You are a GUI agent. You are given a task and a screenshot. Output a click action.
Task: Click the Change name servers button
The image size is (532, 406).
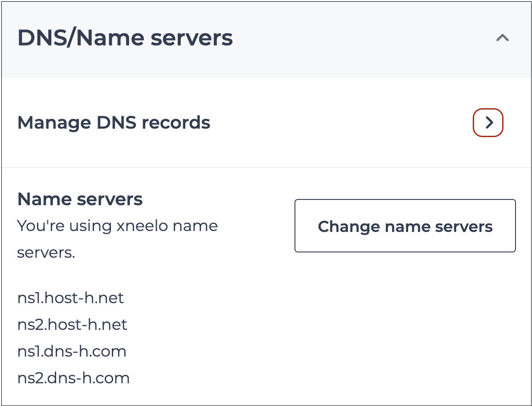click(x=405, y=226)
